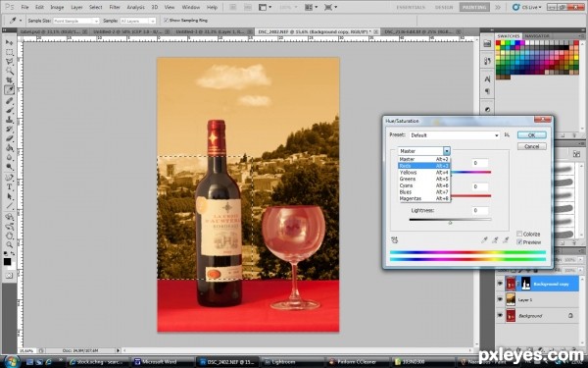Select the Pen tool
This screenshot has width=588, height=368.
(x=9, y=178)
